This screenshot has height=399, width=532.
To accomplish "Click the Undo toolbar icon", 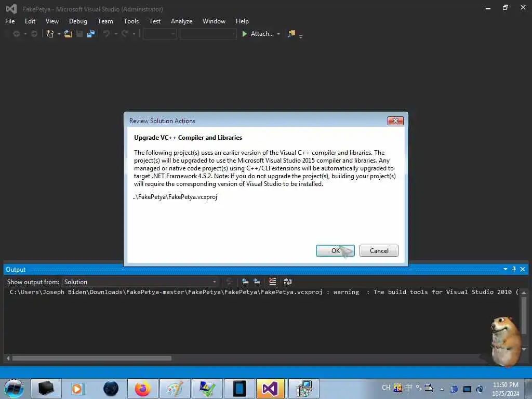I will click(x=107, y=34).
